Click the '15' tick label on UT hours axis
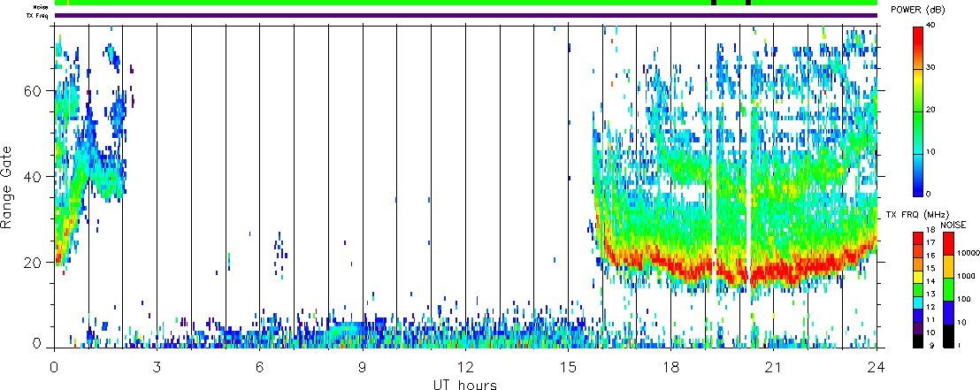 point(568,366)
